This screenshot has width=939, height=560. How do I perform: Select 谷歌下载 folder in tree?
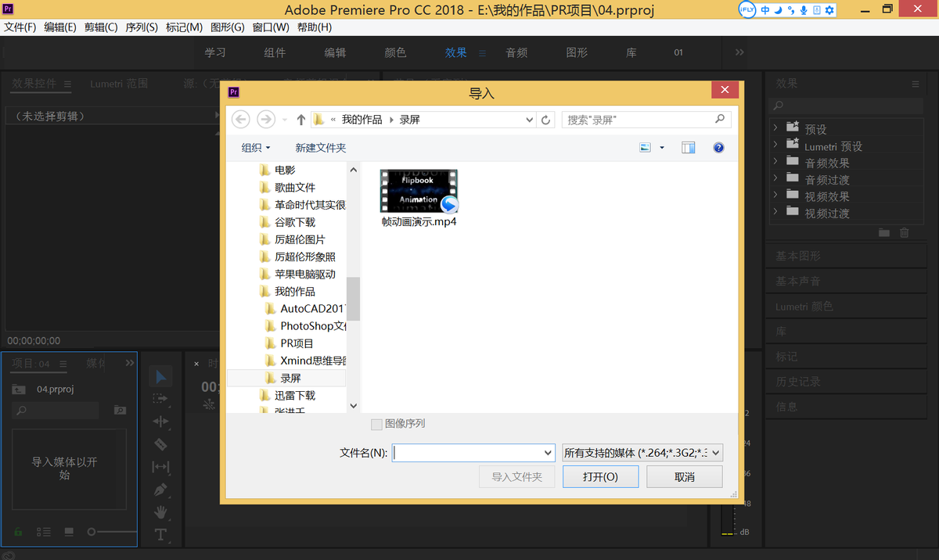pos(294,221)
